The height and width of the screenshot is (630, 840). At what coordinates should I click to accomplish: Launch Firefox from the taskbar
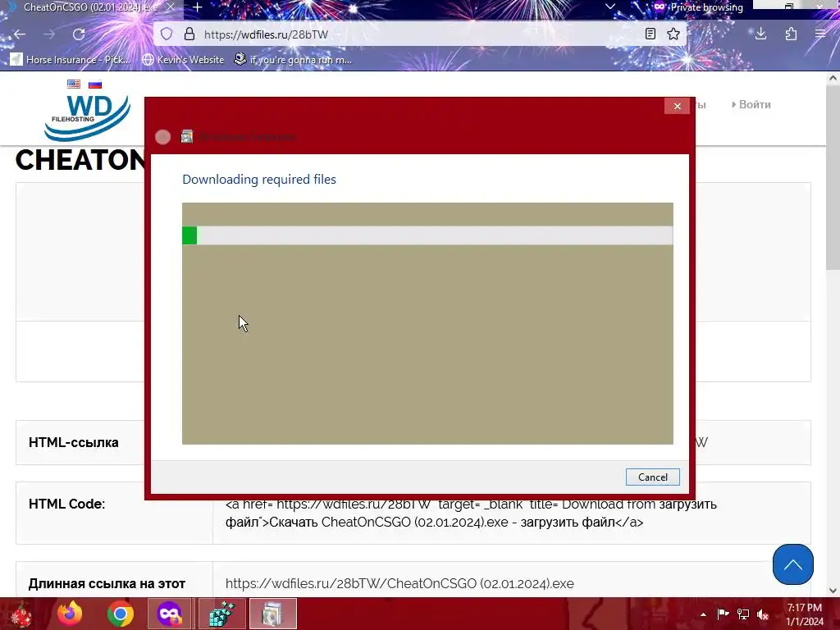(x=70, y=614)
